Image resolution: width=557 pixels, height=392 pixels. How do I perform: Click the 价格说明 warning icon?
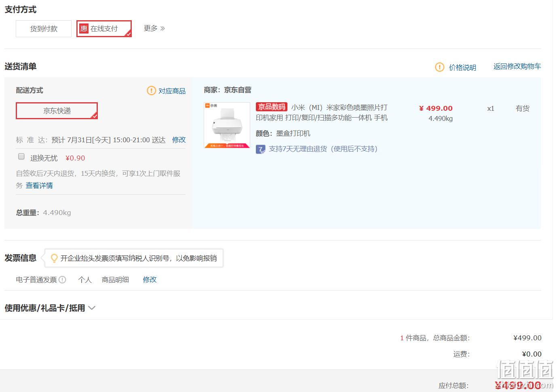click(x=439, y=67)
